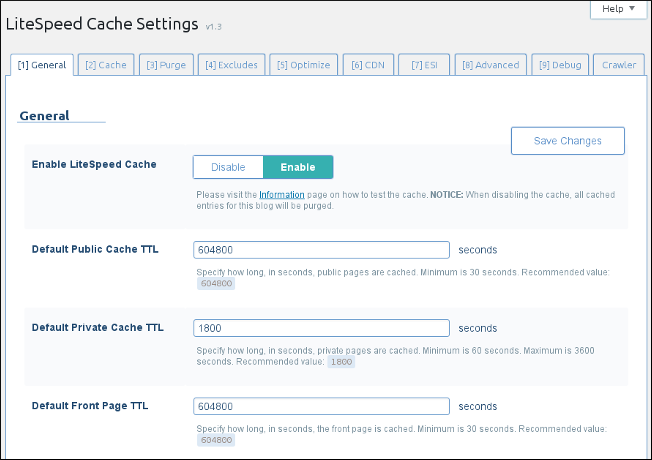The width and height of the screenshot is (652, 460).
Task: Focus the Default Private Cache TTL field
Action: coord(320,328)
